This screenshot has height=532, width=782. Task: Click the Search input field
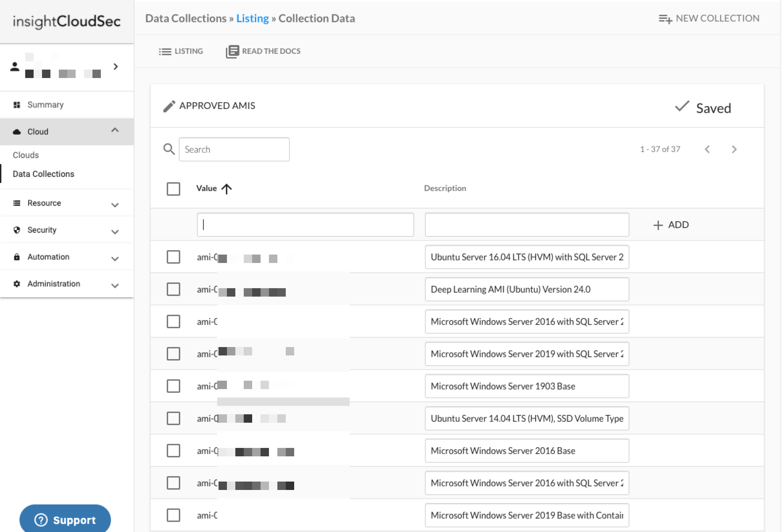pos(234,149)
